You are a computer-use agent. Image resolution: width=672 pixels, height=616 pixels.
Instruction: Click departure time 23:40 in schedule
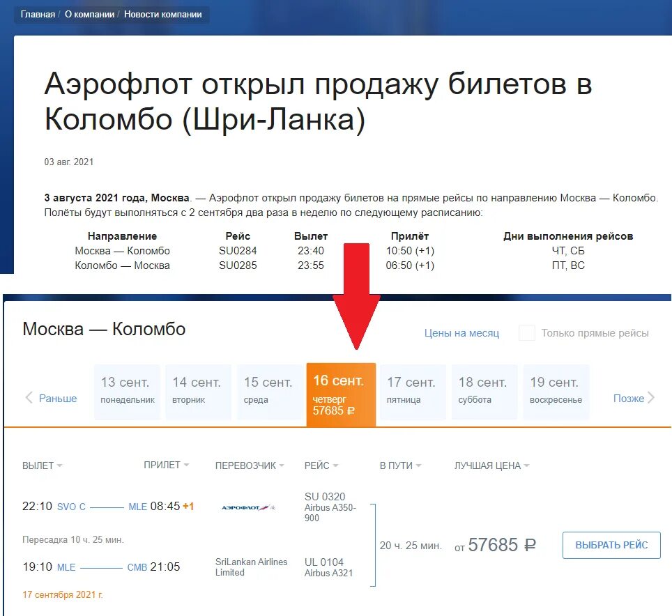tap(311, 251)
